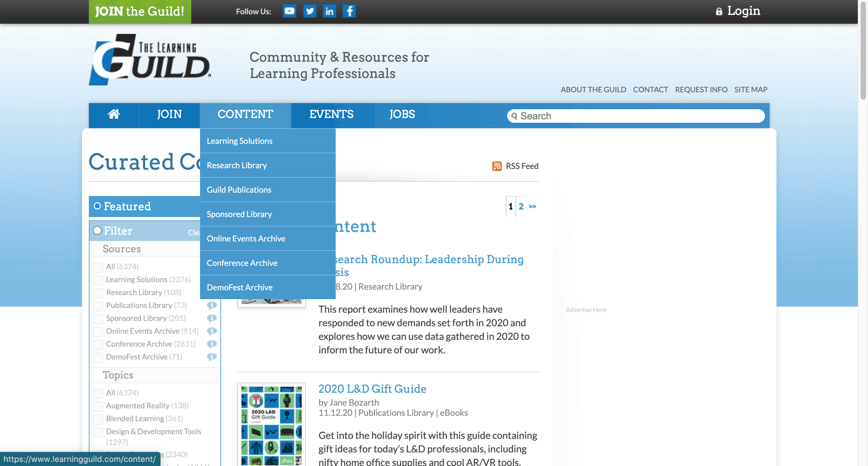This screenshot has width=868, height=466.
Task: Choose Guild Publications from the Content menu
Action: pyautogui.click(x=239, y=190)
